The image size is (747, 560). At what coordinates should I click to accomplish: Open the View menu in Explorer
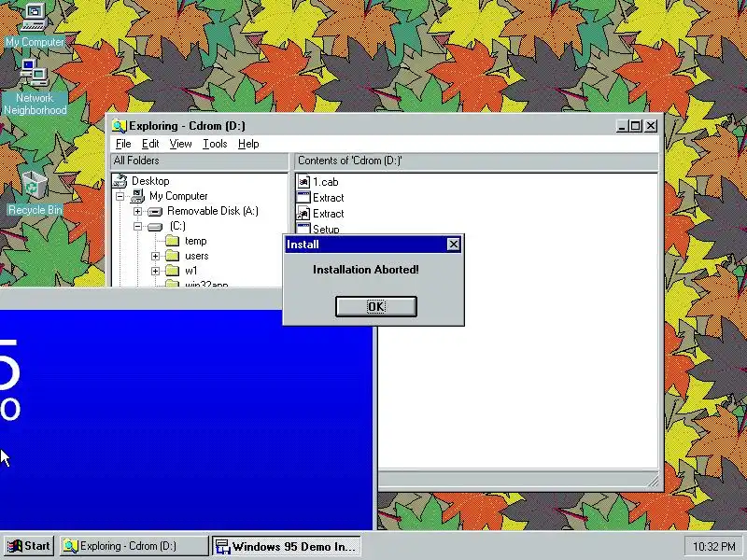point(180,144)
